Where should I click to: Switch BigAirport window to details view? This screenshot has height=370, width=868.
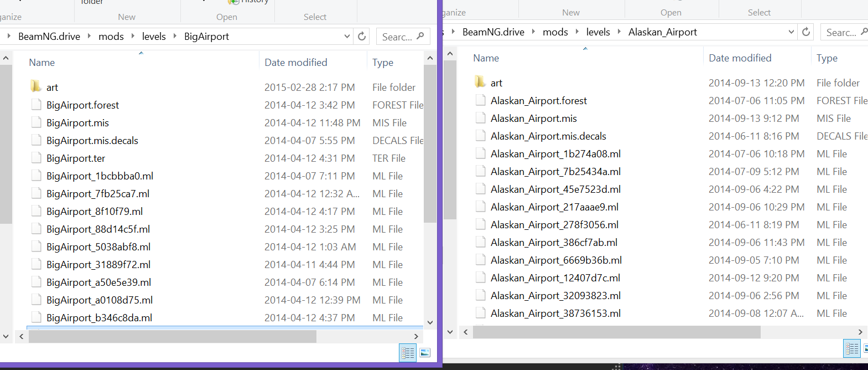pyautogui.click(x=408, y=353)
